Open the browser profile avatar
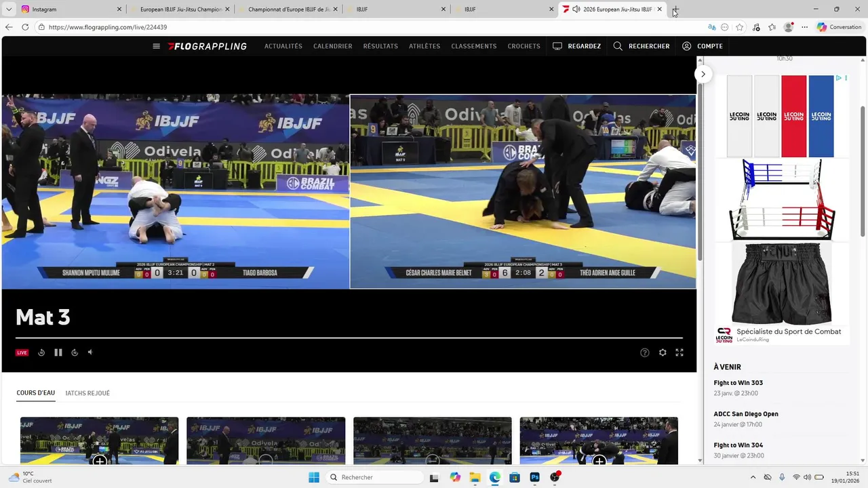The image size is (868, 488). pyautogui.click(x=788, y=27)
